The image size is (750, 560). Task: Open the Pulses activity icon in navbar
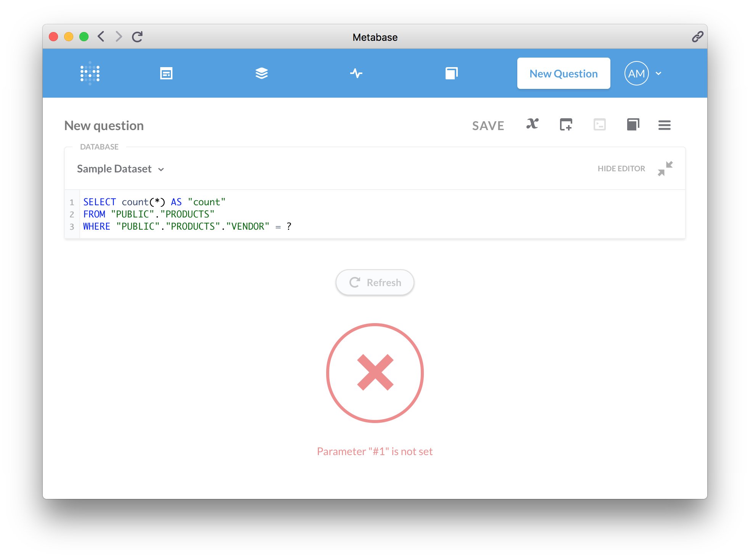pyautogui.click(x=356, y=73)
